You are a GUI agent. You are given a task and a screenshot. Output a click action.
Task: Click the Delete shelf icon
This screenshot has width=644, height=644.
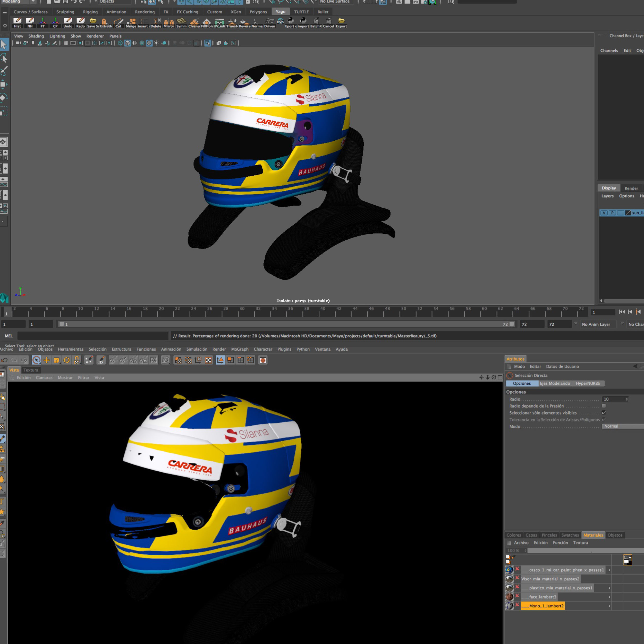(x=156, y=23)
